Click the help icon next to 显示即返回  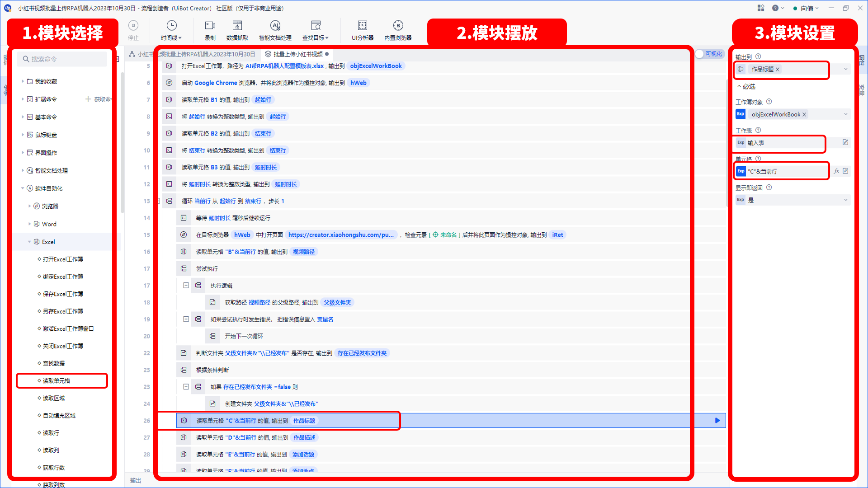[x=769, y=188]
